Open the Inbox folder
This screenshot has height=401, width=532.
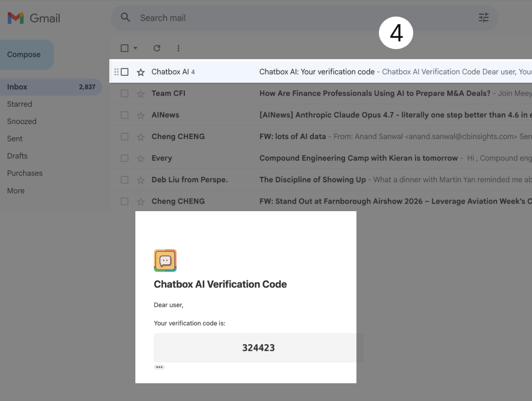pyautogui.click(x=51, y=87)
